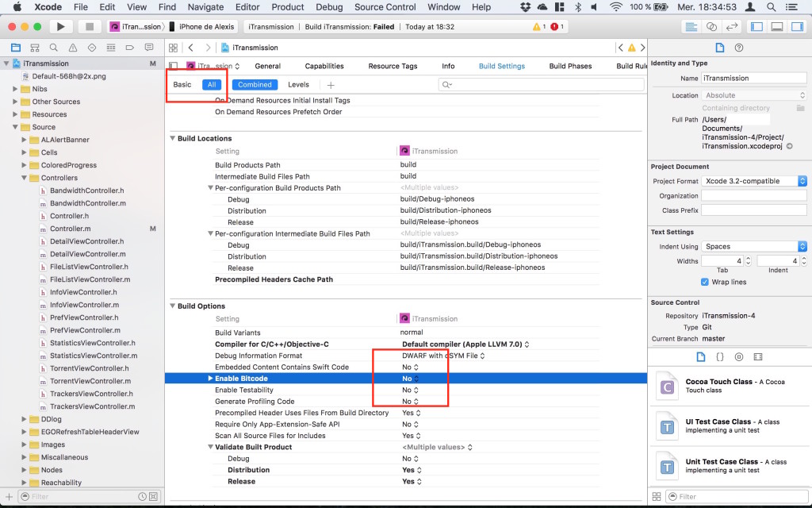Viewport: 812px width, 508px height.
Task: Show the Assistant editor
Action: [711, 26]
